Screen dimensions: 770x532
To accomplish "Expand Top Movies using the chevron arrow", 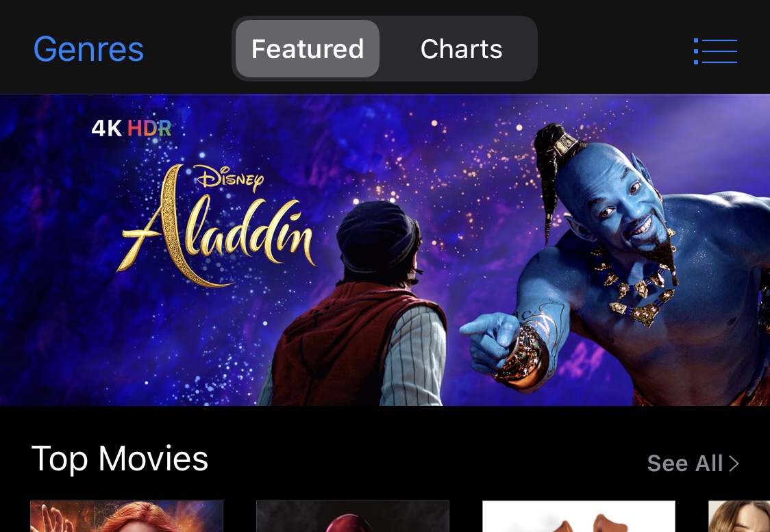I will tap(734, 464).
